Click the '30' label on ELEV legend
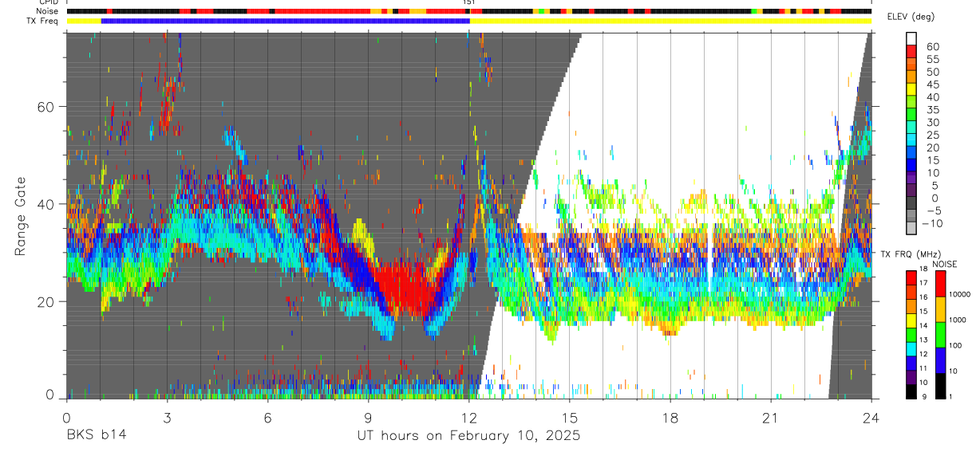The image size is (980, 452). tap(931, 122)
